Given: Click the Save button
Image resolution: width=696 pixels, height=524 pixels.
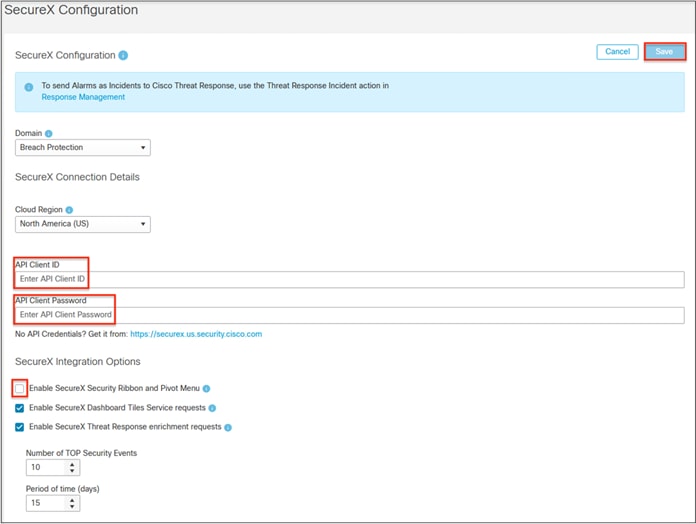Looking at the screenshot, I should [x=664, y=51].
